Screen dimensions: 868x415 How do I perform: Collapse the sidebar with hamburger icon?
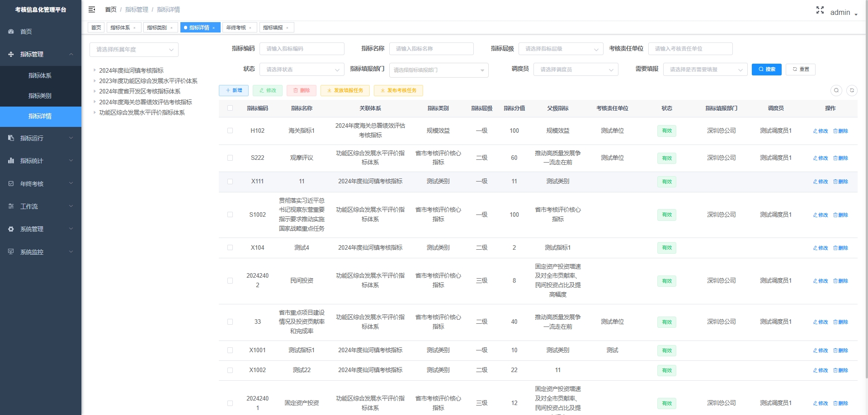(92, 9)
